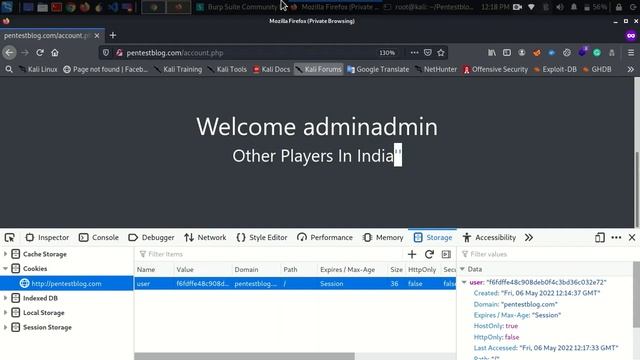640x360 pixels.
Task: Reset the 130% zoom level indicator
Action: pos(387,53)
